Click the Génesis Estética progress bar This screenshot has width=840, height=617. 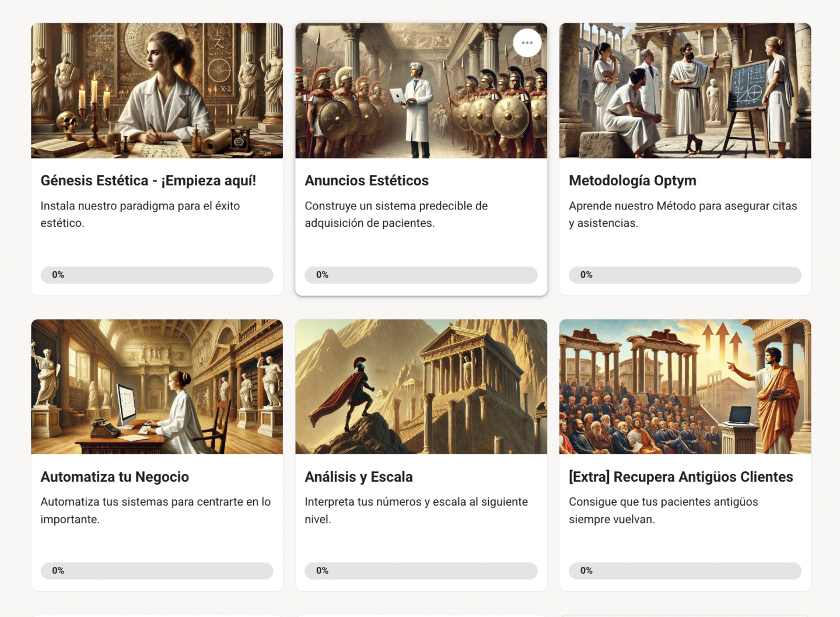click(157, 275)
